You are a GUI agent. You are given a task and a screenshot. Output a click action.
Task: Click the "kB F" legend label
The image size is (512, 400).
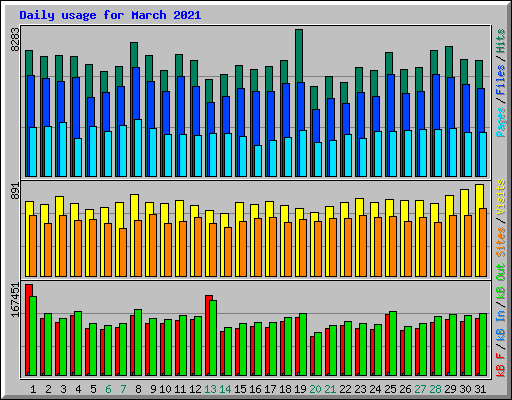[501, 365]
